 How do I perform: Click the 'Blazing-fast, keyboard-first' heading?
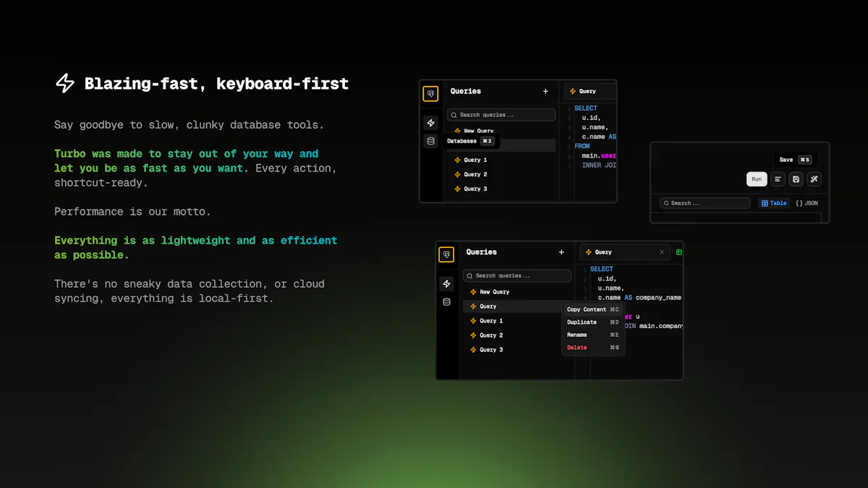click(216, 83)
